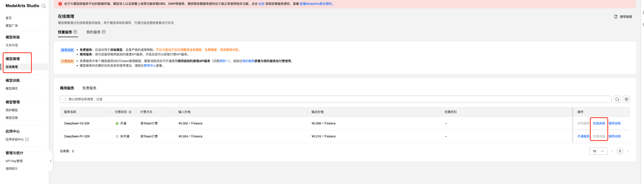This screenshot has width=644, height=184.
Task: Open page size dropdown showing 10
Action: pos(598,151)
